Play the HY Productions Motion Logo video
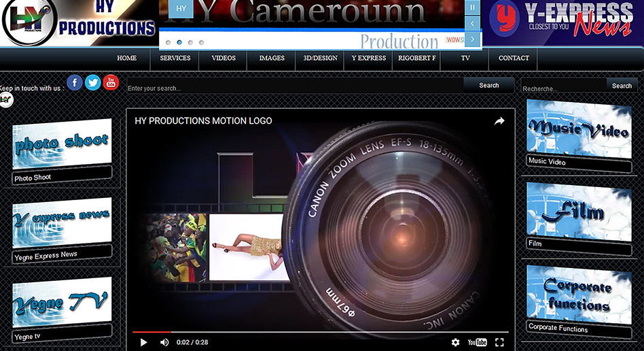 (x=143, y=342)
